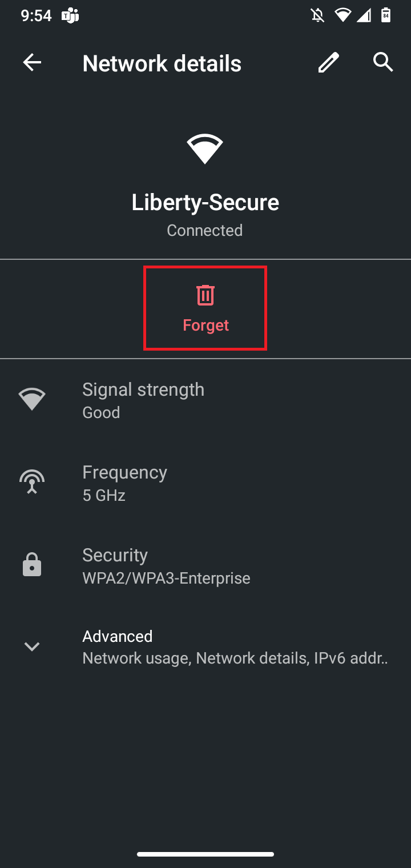Tap the home gesture bar
Image resolution: width=411 pixels, height=868 pixels.
point(205,854)
